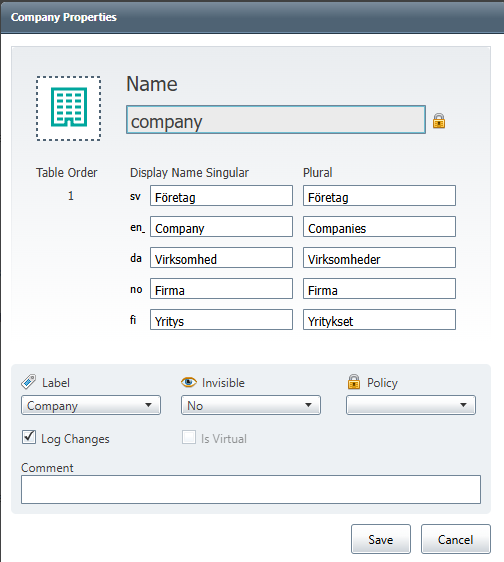Click the da language label
Viewport: 504px width, 562px height.
coord(136,258)
